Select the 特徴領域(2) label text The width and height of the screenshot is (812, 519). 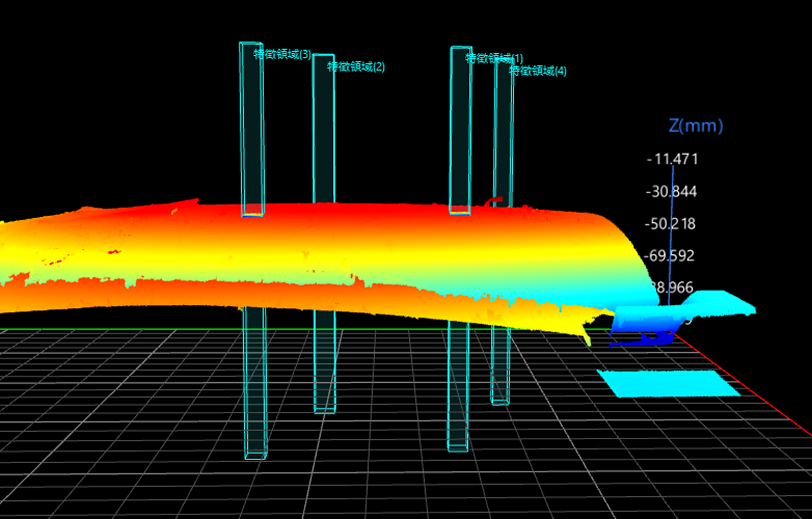click(356, 67)
